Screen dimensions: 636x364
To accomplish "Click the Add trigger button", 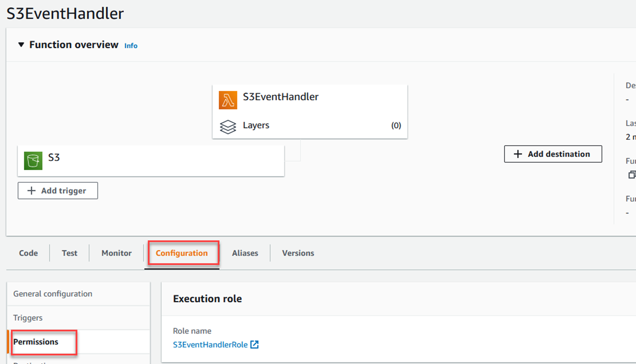I will click(58, 191).
